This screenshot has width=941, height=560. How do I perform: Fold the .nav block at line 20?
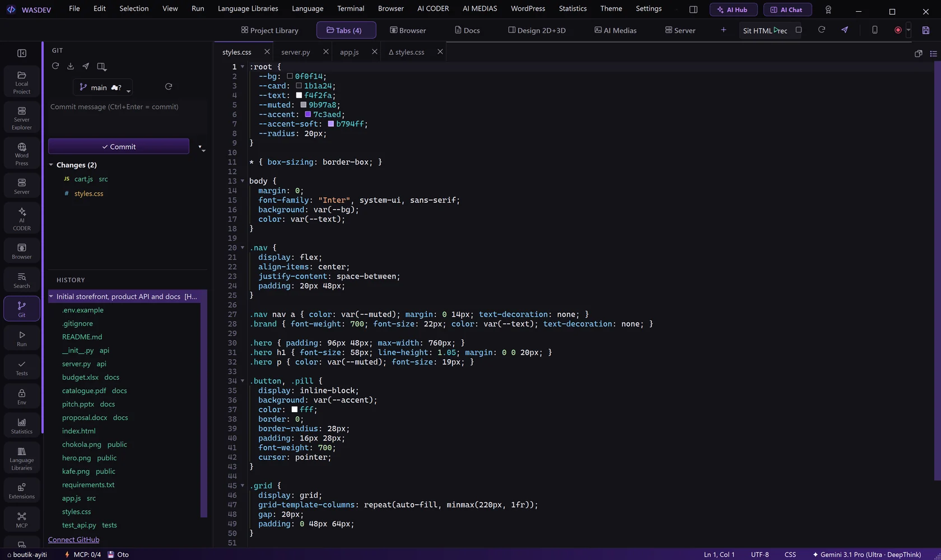pyautogui.click(x=243, y=248)
